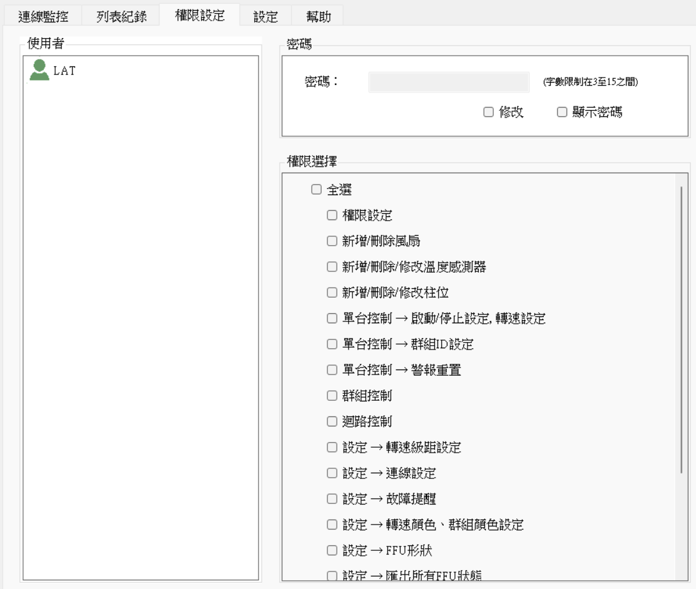Check the 群組控制 permission
The image size is (696, 589).
(332, 396)
